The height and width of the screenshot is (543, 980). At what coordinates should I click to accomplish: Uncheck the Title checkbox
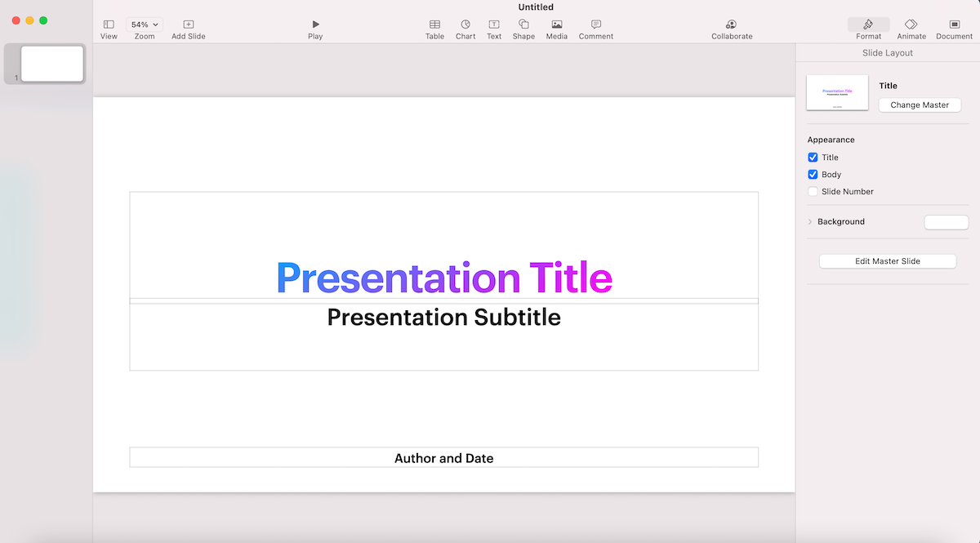coord(813,158)
